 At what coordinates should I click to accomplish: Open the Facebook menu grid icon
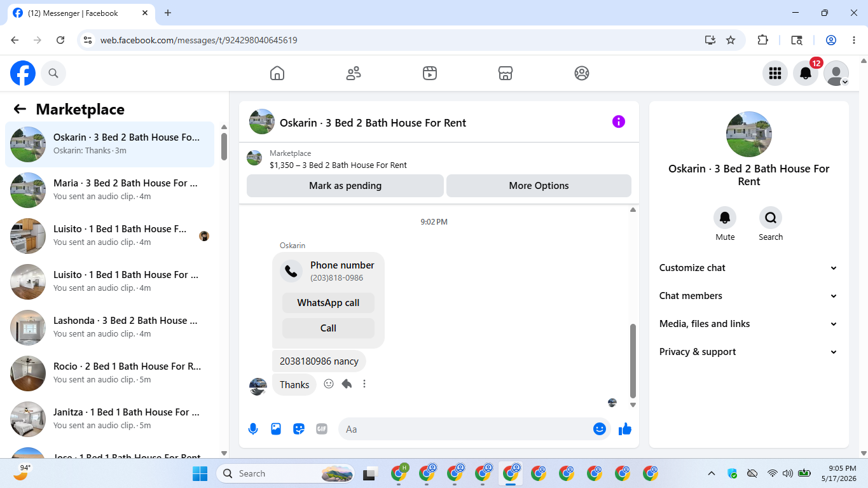pos(775,73)
